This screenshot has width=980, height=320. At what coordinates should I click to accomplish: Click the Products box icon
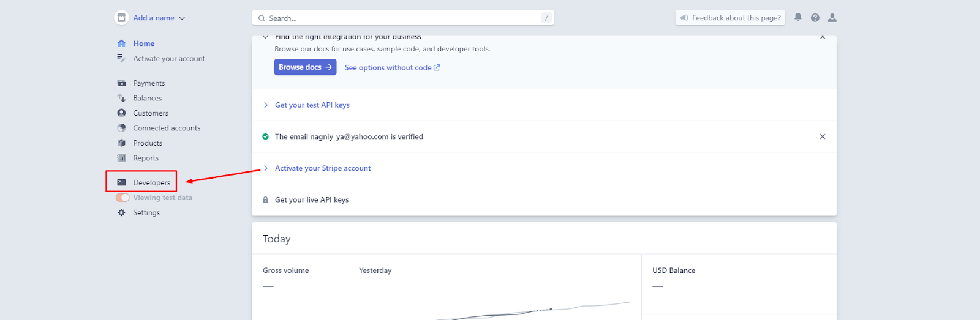point(121,143)
